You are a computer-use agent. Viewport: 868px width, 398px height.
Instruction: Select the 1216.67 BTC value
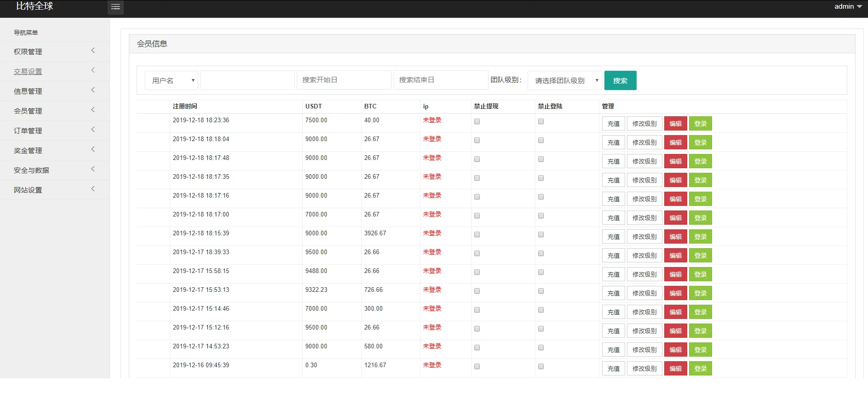[375, 365]
